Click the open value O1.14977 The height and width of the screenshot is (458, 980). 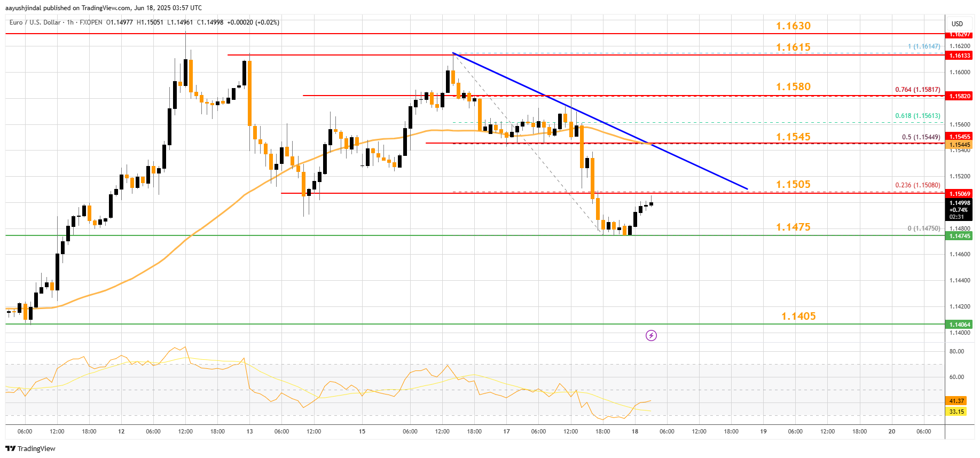pyautogui.click(x=120, y=22)
